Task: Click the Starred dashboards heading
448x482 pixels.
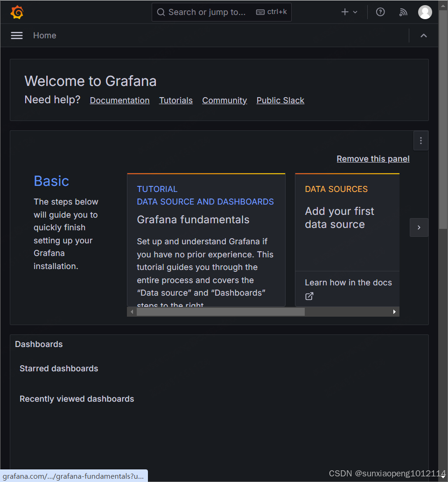Action: pos(59,369)
